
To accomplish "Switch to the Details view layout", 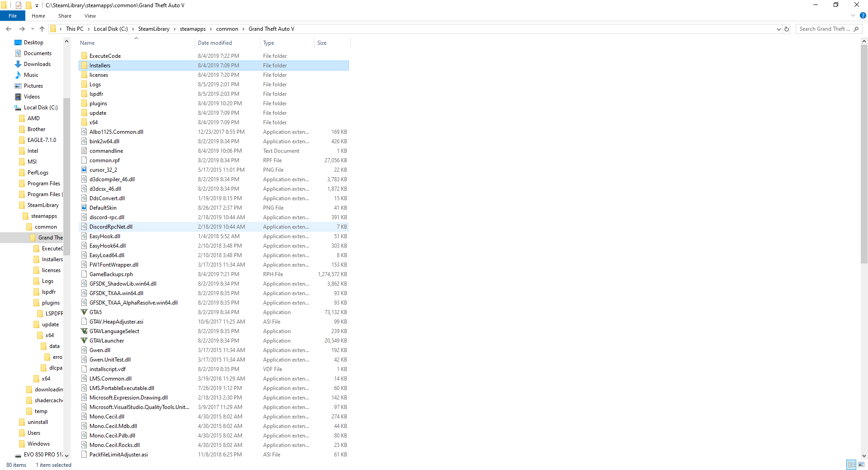I will tap(852, 465).
